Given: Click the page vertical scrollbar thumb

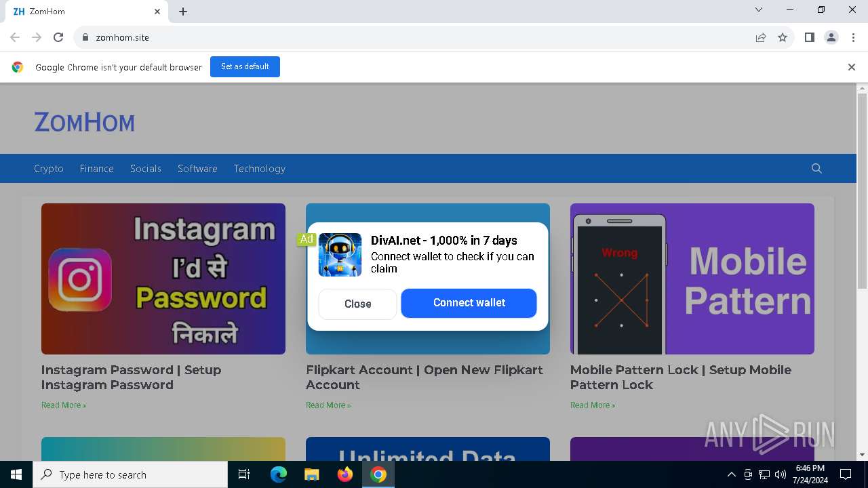Looking at the screenshot, I should coord(862,191).
